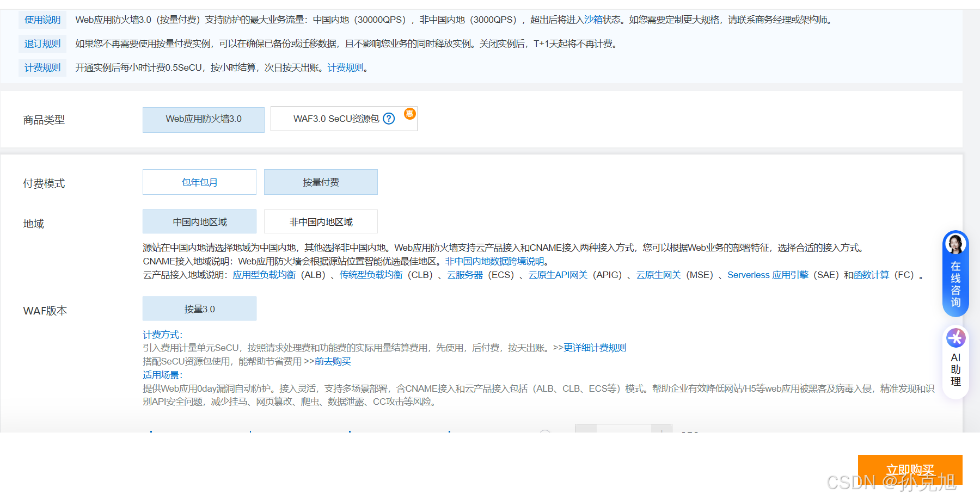Viewport: 980px width, 500px height.
Task: Open the 更详细计费规则 link
Action: pos(595,348)
